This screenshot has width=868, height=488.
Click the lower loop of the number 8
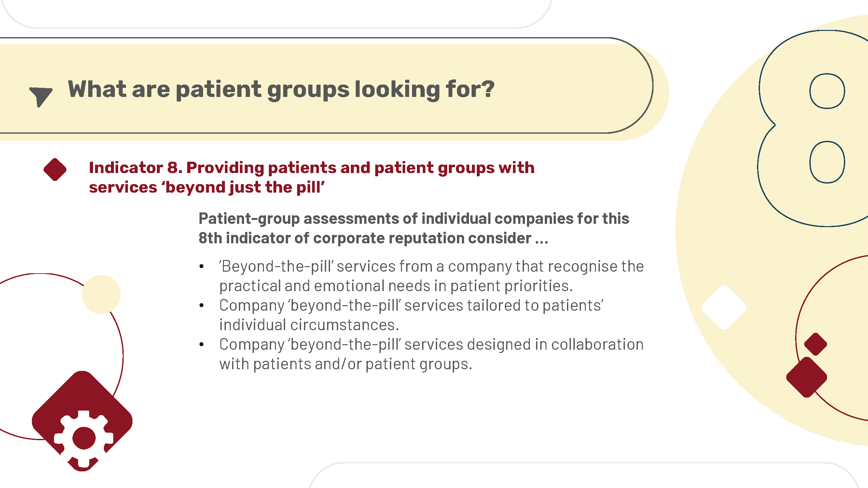[x=827, y=162]
